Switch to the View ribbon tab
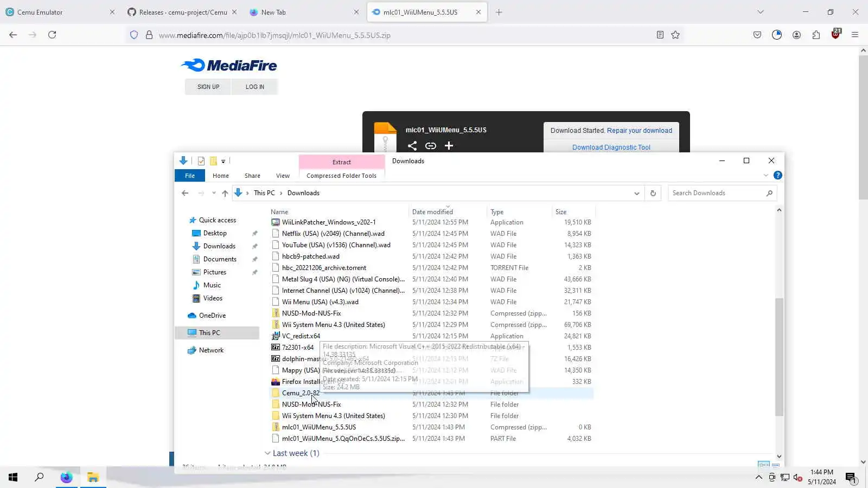Screen dimensions: 868x488 (283, 176)
